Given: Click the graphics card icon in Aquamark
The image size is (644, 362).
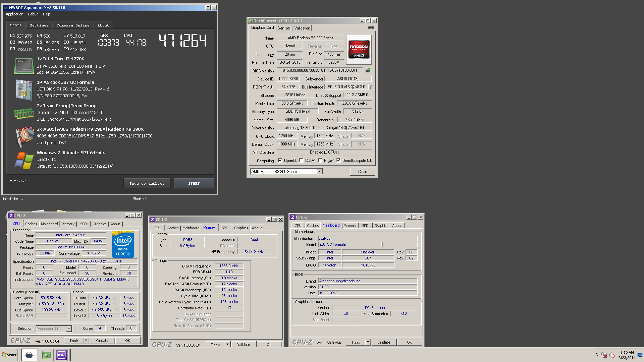Looking at the screenshot, I should pos(24,137).
